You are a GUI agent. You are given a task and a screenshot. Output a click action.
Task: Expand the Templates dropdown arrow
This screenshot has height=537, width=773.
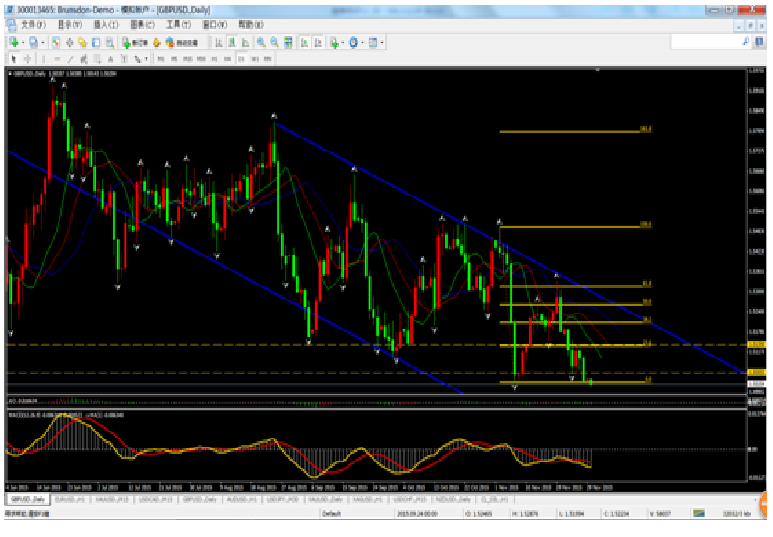pos(382,43)
